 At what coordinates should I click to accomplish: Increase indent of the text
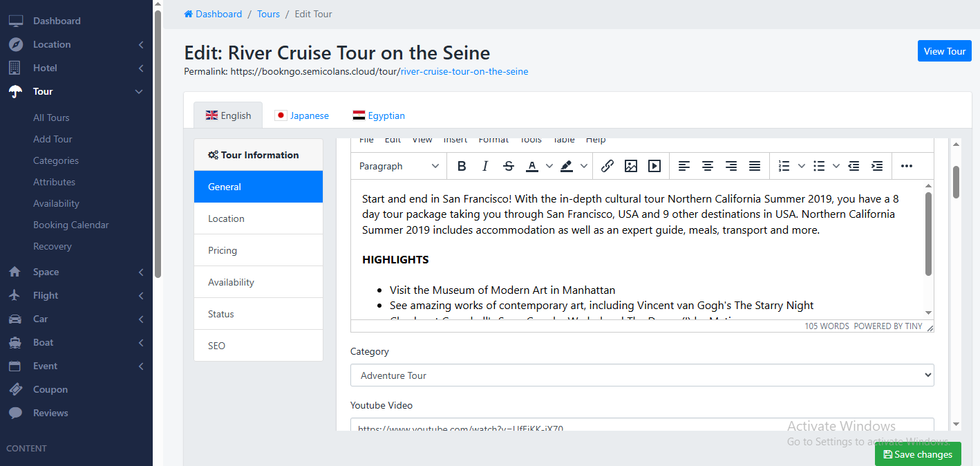pyautogui.click(x=877, y=166)
